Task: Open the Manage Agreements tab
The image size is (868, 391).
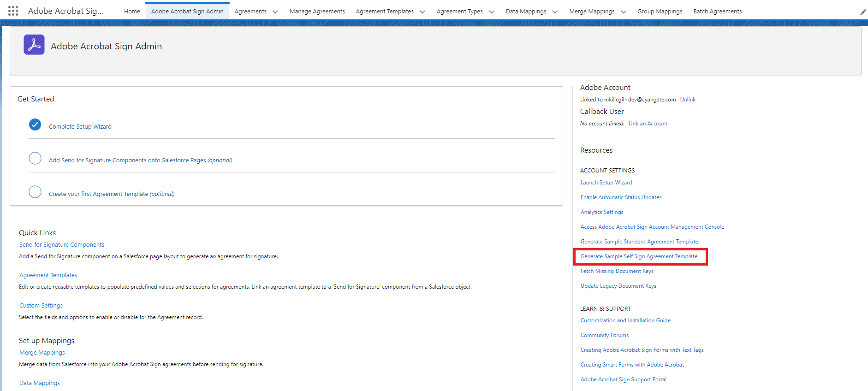Action: (317, 12)
